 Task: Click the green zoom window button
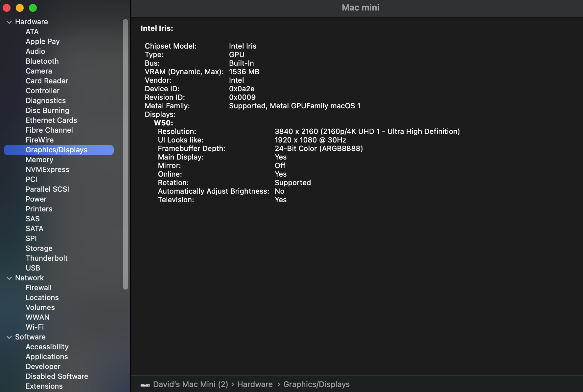[x=33, y=8]
